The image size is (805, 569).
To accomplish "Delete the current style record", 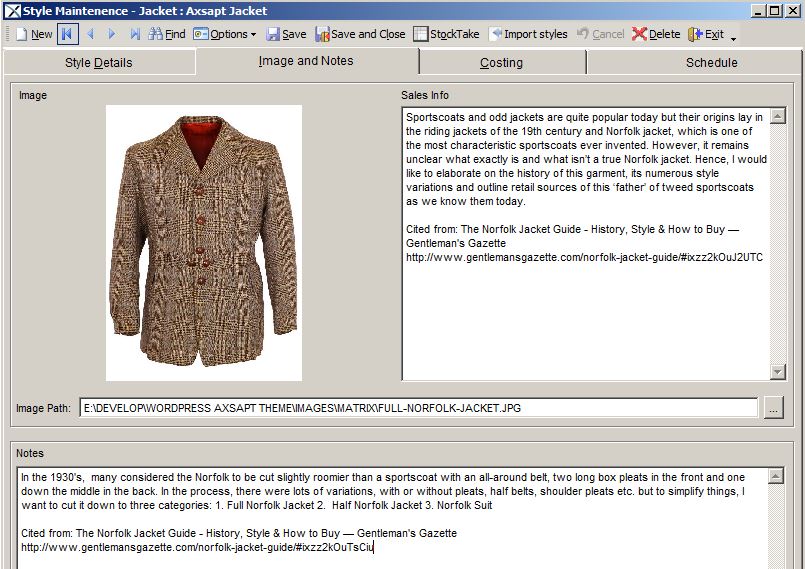I will (656, 34).
